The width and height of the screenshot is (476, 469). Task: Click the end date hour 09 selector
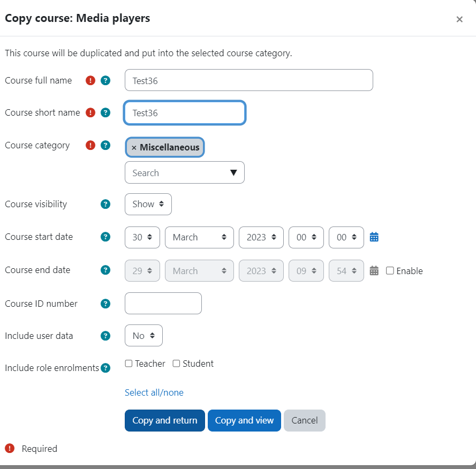(306, 270)
